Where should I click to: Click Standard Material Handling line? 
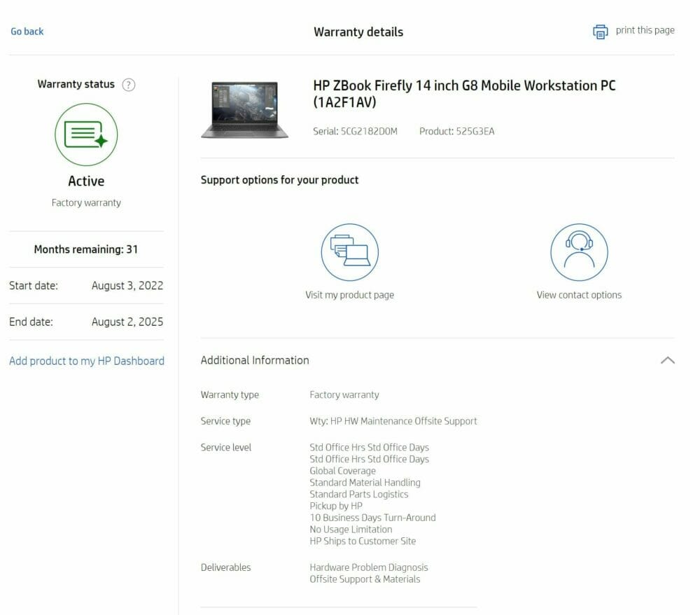365,483
